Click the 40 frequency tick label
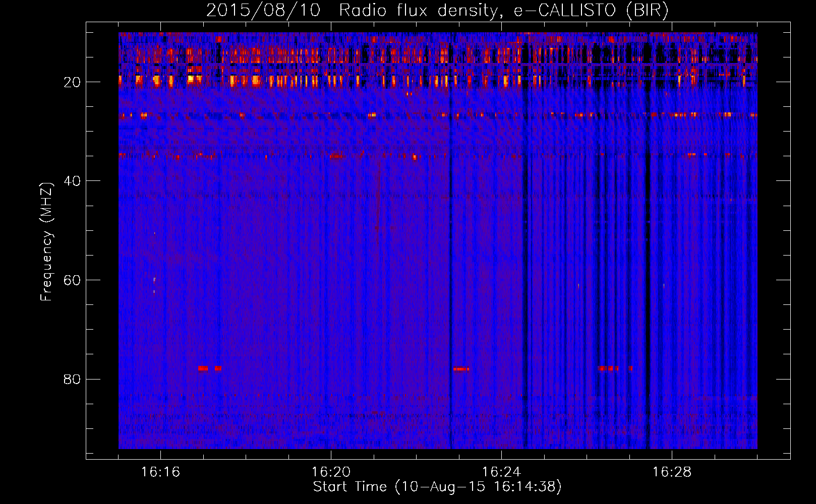 (72, 181)
